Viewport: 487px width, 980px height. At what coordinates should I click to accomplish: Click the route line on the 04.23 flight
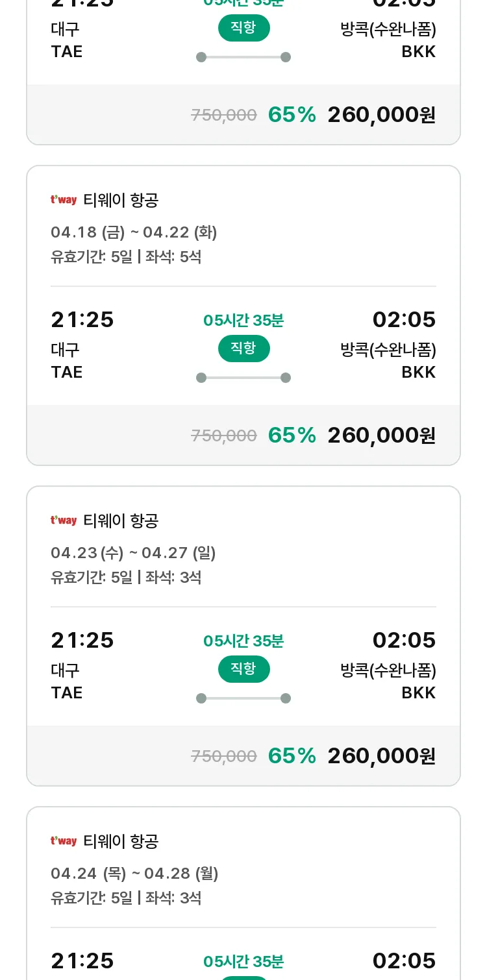pos(243,698)
